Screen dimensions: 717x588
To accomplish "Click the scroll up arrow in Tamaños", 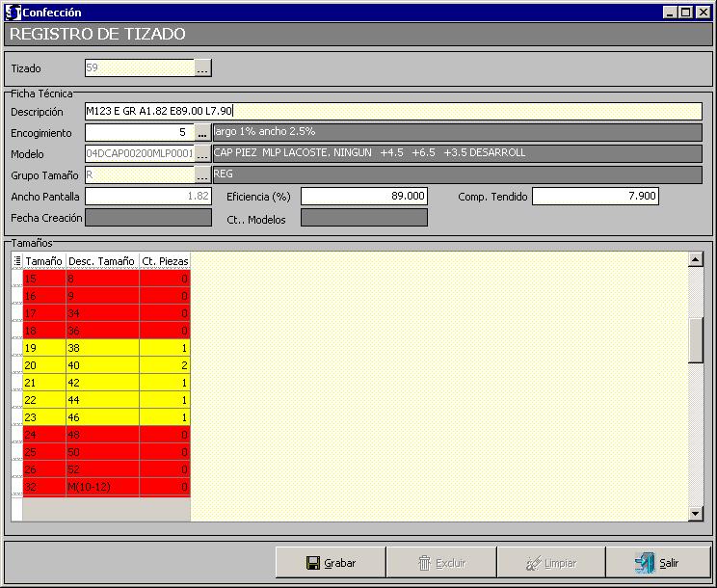I will pyautogui.click(x=696, y=259).
